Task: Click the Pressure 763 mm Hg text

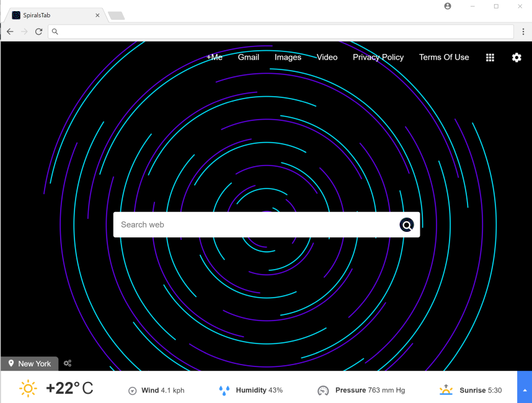Action: tap(370, 390)
